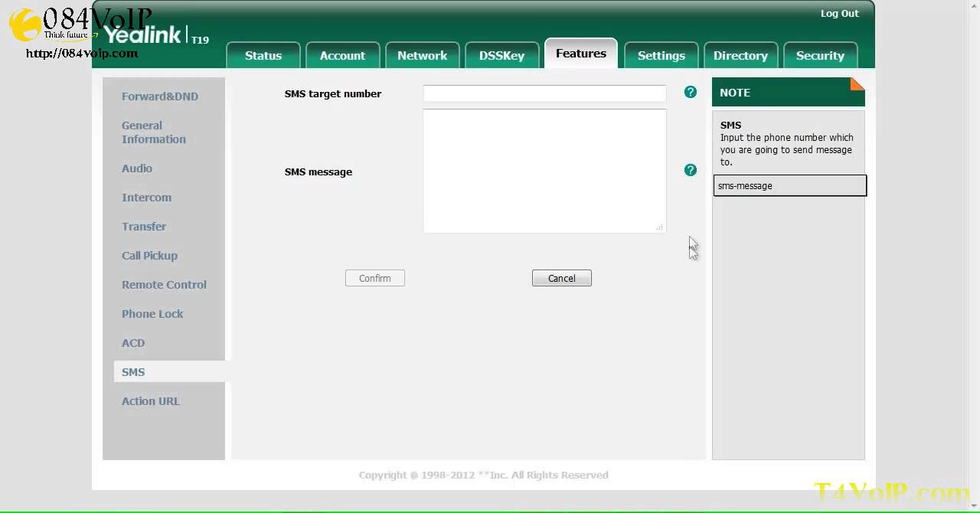
Task: Select Phone Lock in the sidebar
Action: pos(152,314)
